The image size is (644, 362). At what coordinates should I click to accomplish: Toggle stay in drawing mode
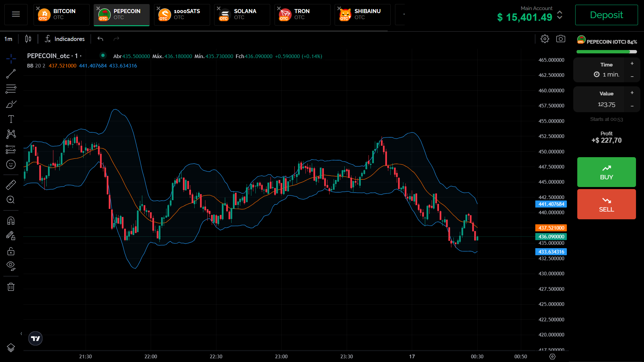[x=11, y=236]
